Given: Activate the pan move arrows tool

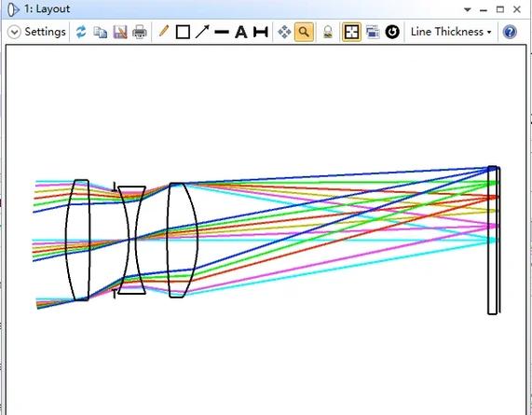Looking at the screenshot, I should tap(284, 33).
